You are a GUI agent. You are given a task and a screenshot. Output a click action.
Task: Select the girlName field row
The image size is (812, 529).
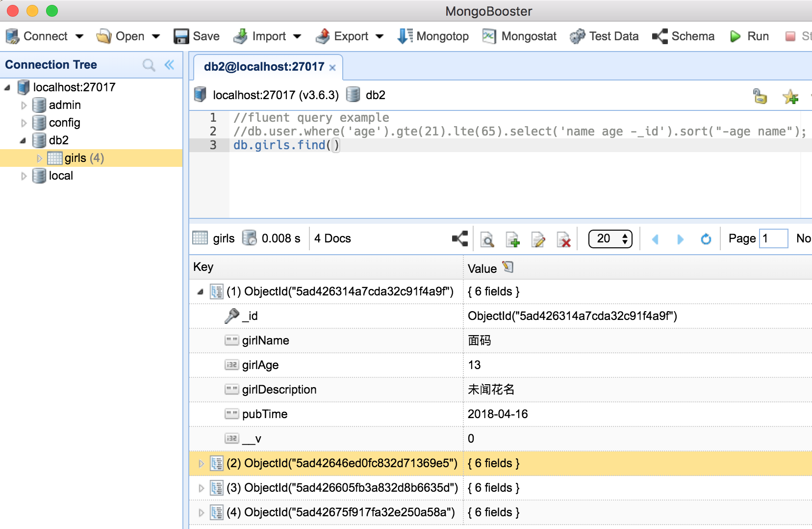click(x=501, y=341)
